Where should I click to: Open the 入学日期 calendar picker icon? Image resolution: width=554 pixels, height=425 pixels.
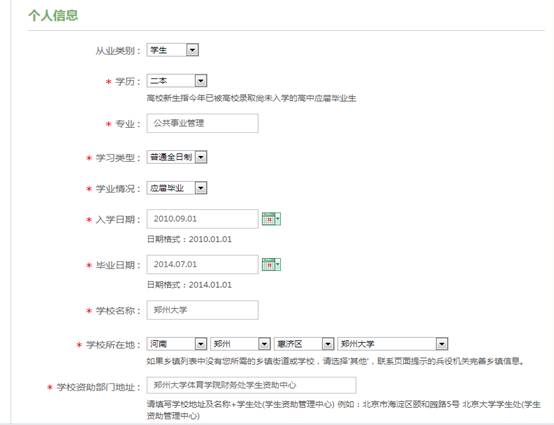click(271, 219)
